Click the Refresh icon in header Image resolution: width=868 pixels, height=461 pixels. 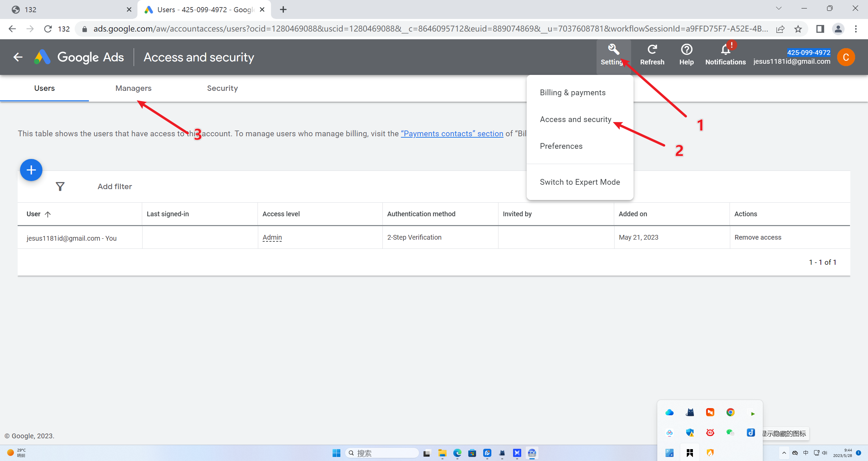(652, 50)
